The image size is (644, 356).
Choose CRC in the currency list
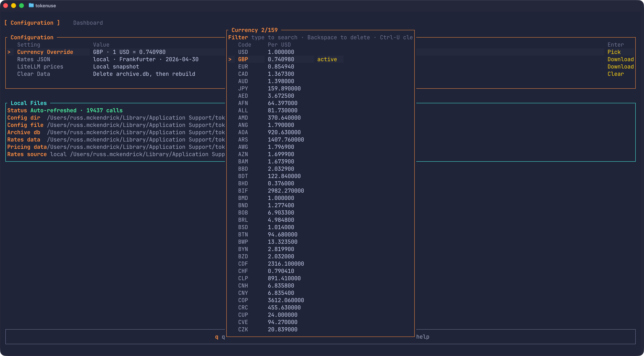coord(320,308)
